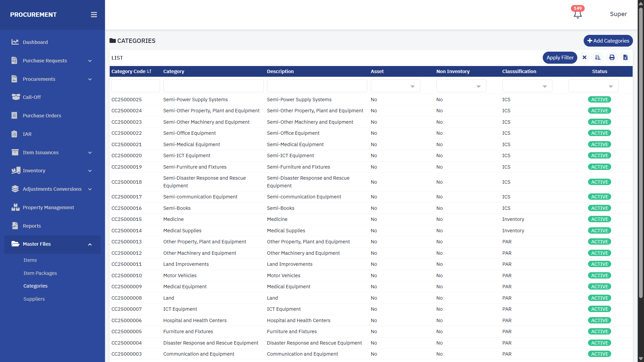Click the Dashboard chart icon in sidebar

coord(15,42)
